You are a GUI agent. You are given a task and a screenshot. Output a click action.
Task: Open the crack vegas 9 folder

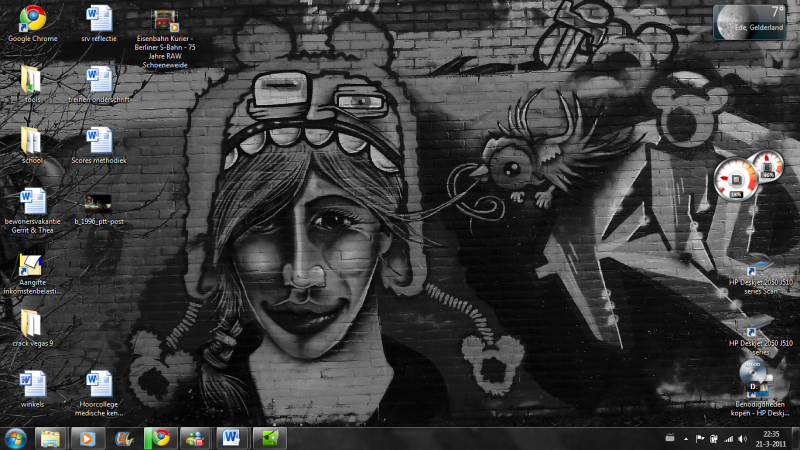point(32,328)
